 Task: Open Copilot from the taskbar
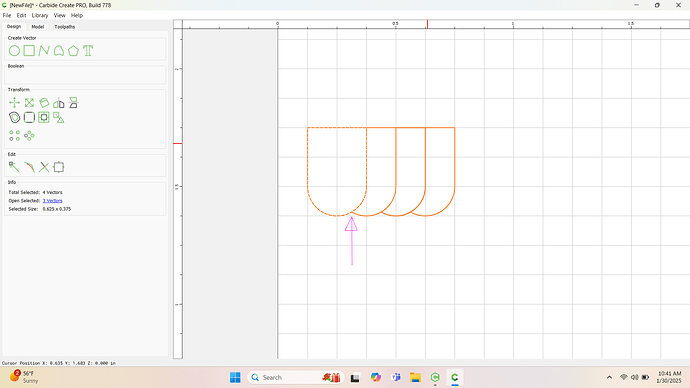point(375,377)
